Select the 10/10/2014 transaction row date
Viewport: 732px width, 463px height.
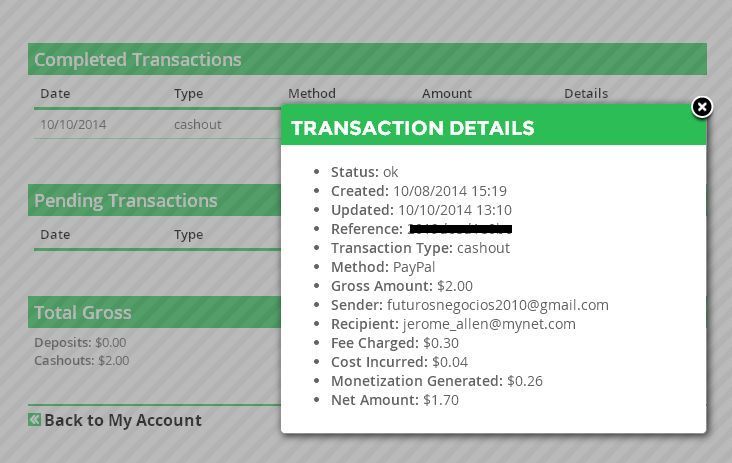[73, 125]
